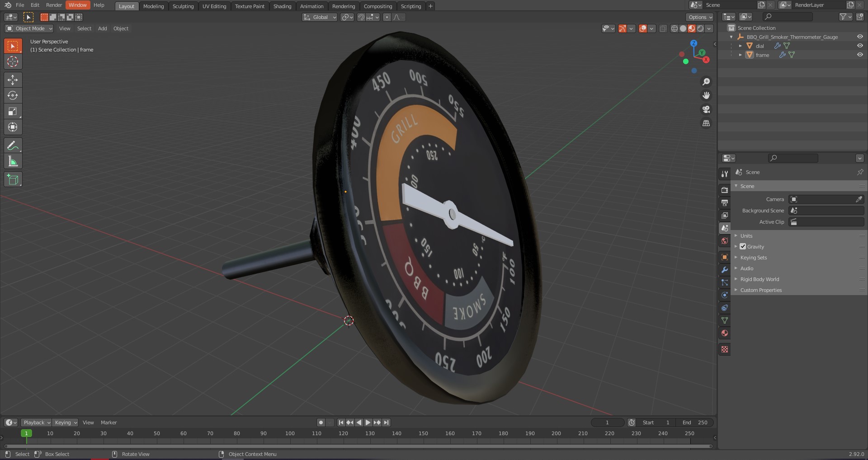This screenshot has width=868, height=460.
Task: Expand the Keying Sets panel
Action: coord(753,257)
